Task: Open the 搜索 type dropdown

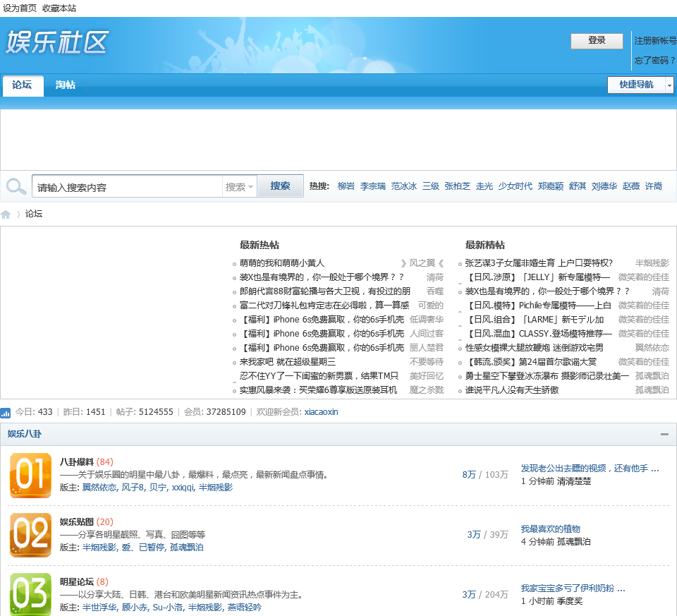Action: point(239,186)
